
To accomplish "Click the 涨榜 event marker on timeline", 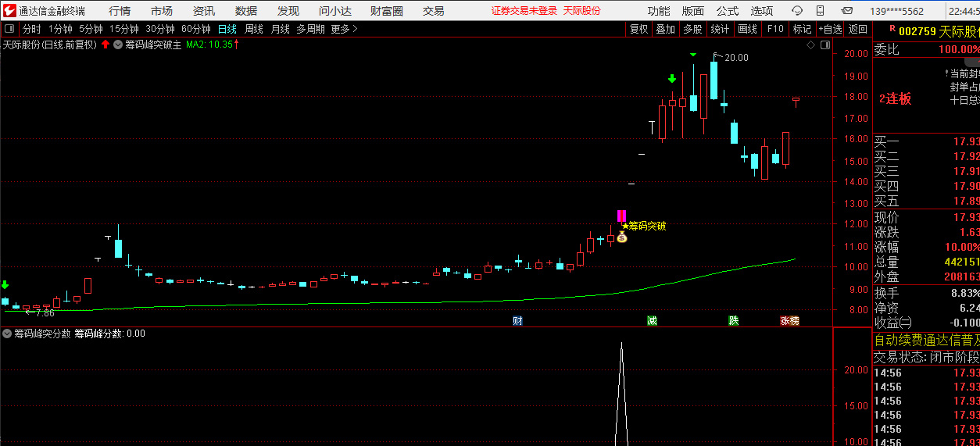I will (789, 320).
